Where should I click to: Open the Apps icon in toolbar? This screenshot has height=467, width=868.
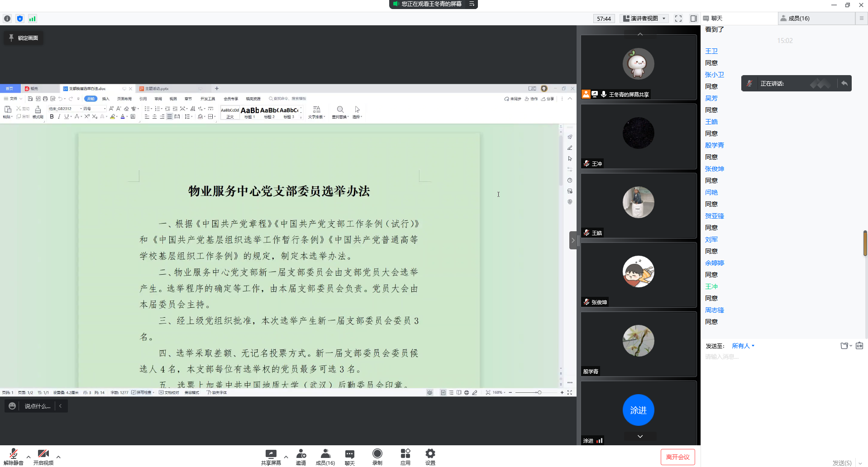405,454
